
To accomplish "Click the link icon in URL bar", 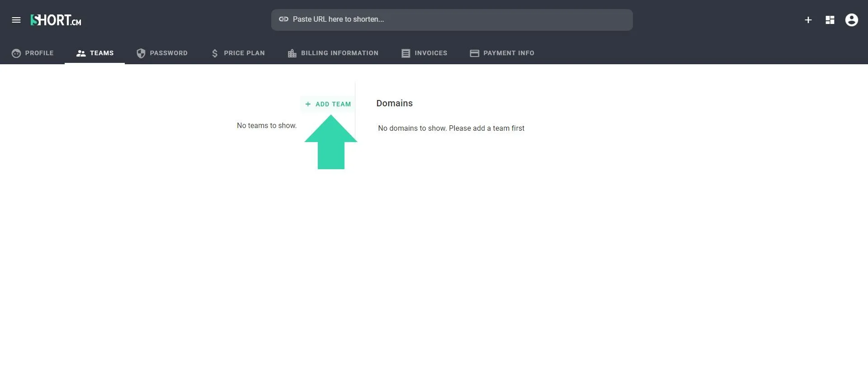I will tap(283, 19).
